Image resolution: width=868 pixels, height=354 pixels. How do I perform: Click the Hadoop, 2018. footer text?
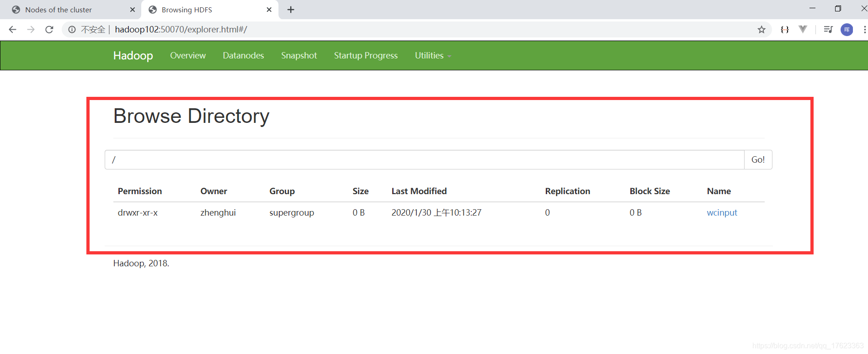click(x=141, y=264)
